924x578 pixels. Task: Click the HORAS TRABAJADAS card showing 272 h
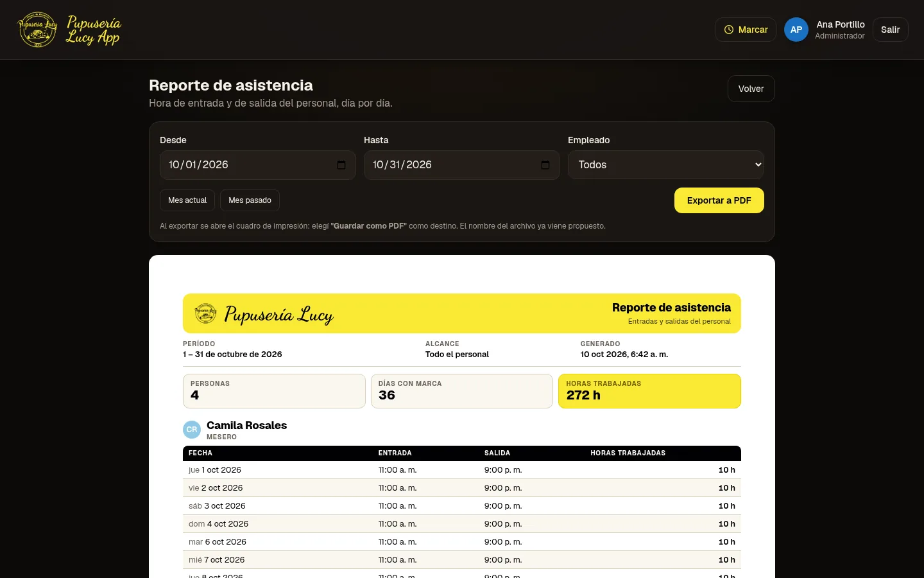pos(649,391)
